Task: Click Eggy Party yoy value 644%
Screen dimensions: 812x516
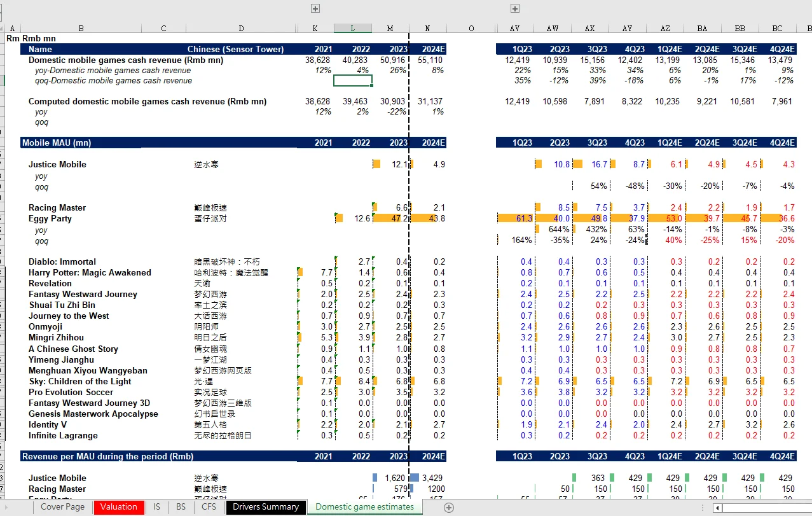Action: [x=559, y=229]
